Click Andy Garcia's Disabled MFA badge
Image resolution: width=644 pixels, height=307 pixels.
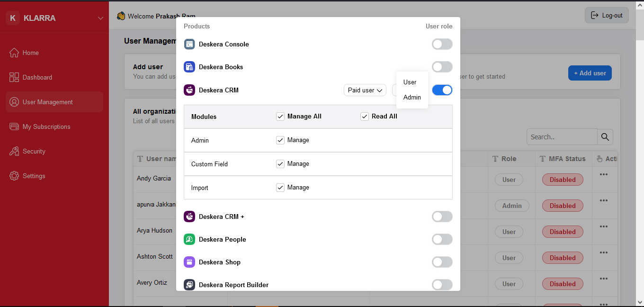coord(563,180)
